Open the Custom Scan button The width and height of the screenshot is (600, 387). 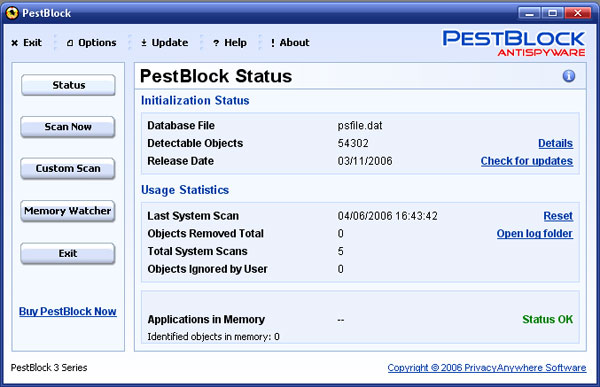(68, 168)
